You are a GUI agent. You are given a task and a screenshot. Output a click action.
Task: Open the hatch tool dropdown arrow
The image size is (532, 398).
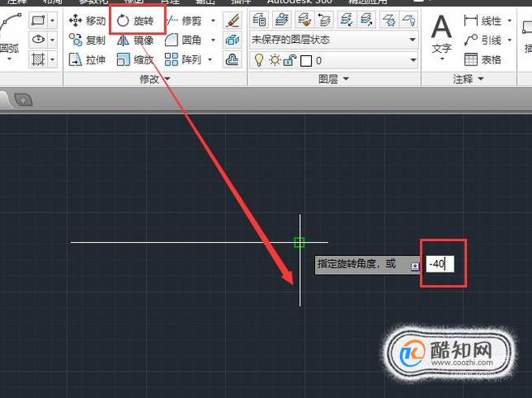click(x=52, y=59)
